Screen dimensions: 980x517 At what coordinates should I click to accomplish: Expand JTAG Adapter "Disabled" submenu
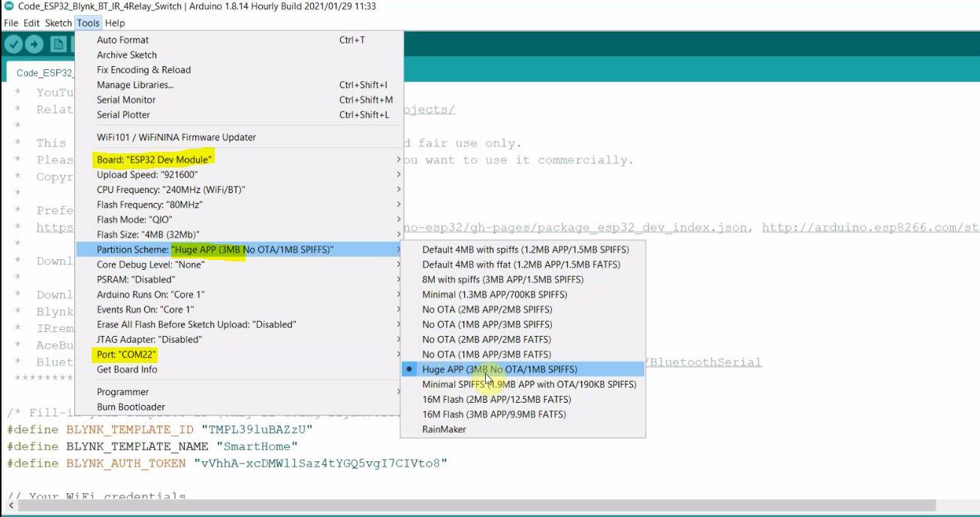tap(240, 340)
